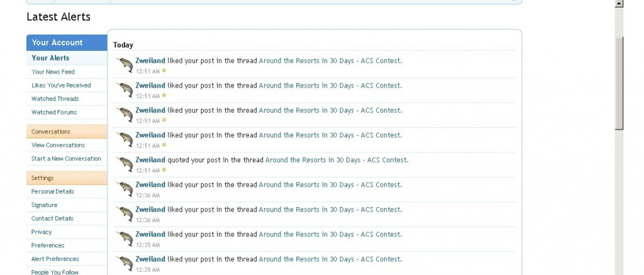
Task: Click narwhal avatar on first 12:36 AM alert
Action: (125, 189)
